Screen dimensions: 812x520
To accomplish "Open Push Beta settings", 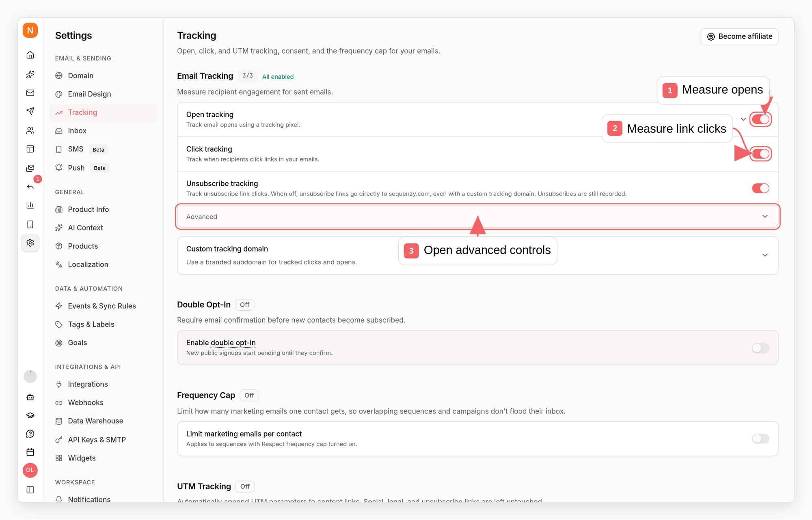I will pos(103,168).
